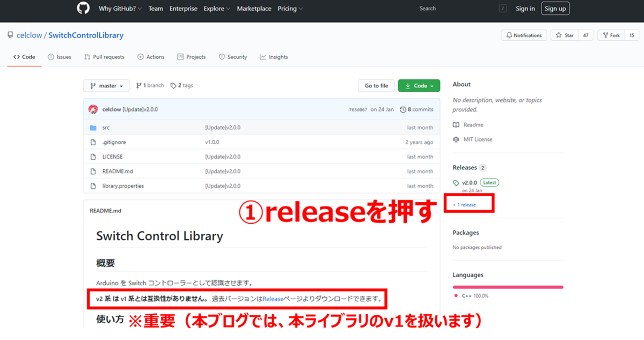Viewport: 644px width, 340px height.
Task: View the 1 branch link
Action: click(150, 86)
